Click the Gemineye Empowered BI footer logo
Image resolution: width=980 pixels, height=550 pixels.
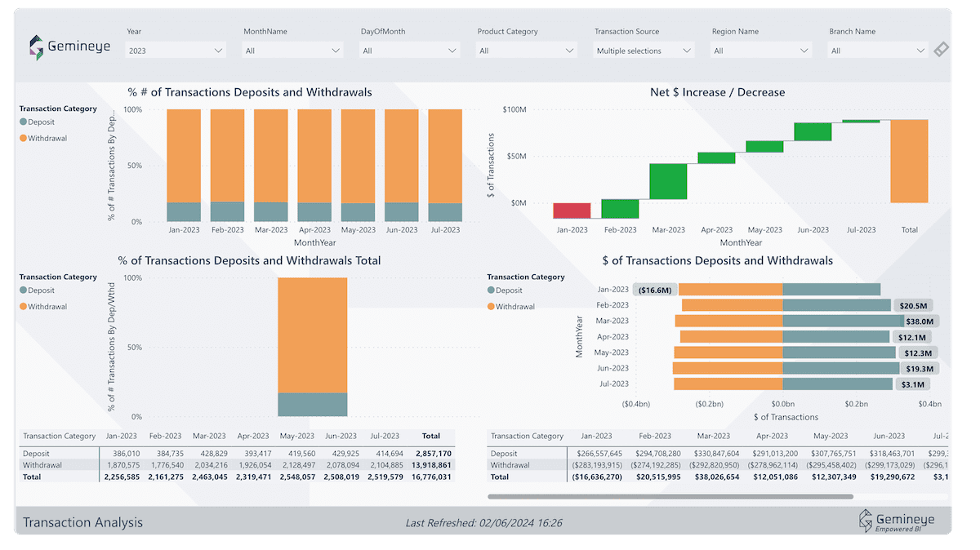click(897, 521)
